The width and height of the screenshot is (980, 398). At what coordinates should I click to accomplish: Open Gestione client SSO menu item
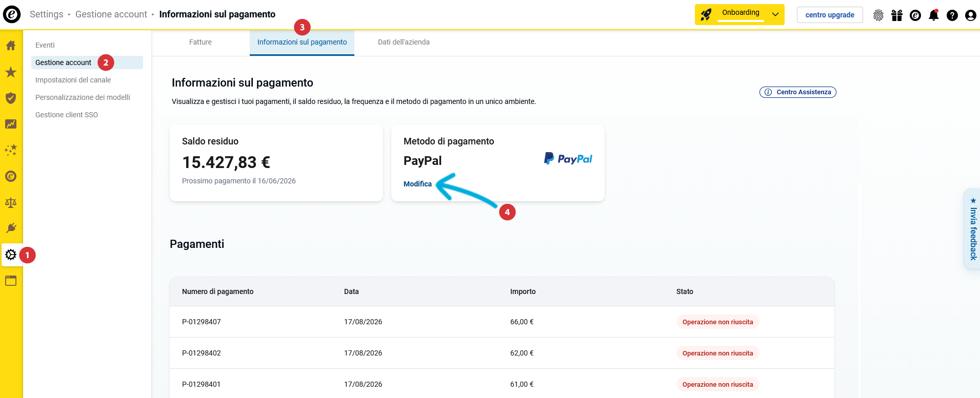click(67, 115)
